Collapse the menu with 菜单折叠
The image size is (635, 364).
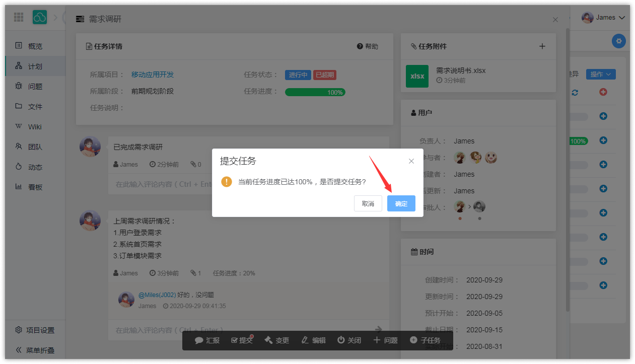pos(35,350)
